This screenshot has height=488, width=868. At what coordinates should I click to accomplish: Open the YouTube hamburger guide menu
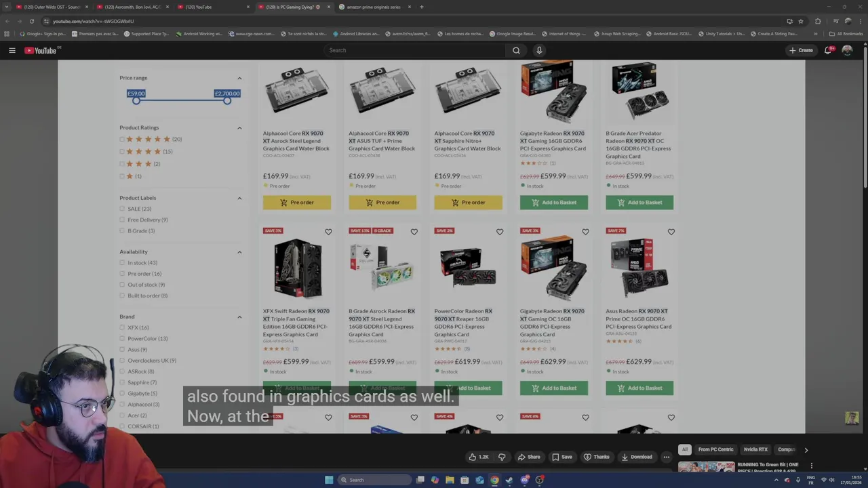point(12,50)
